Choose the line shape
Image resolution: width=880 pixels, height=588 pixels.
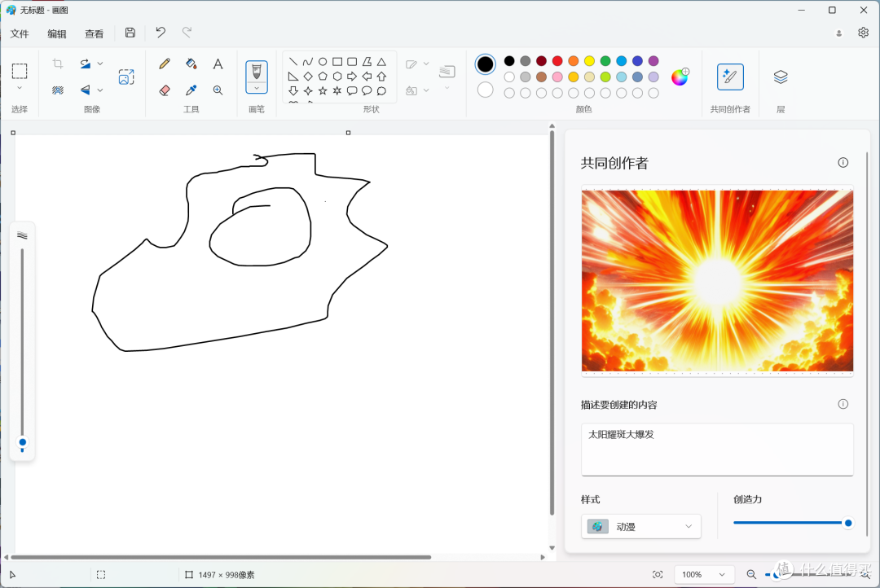click(293, 62)
